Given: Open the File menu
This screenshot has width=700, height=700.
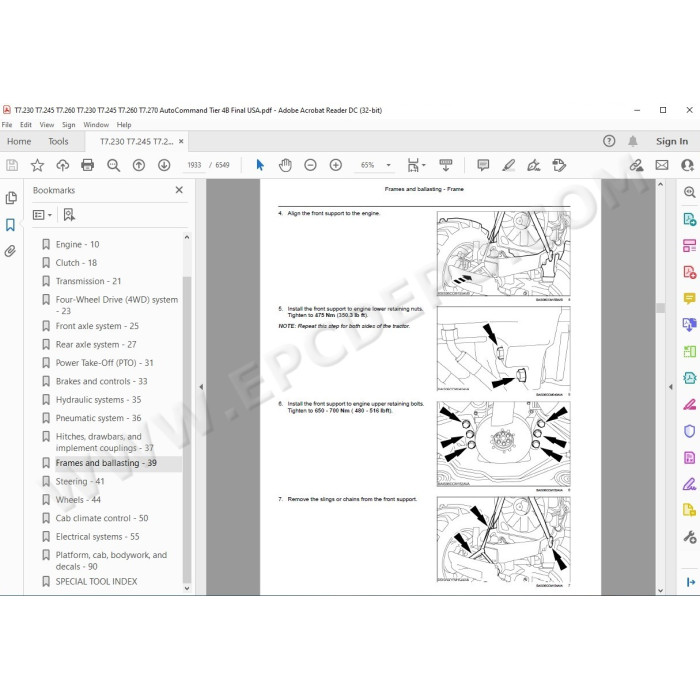Looking at the screenshot, I should pyautogui.click(x=7, y=125).
